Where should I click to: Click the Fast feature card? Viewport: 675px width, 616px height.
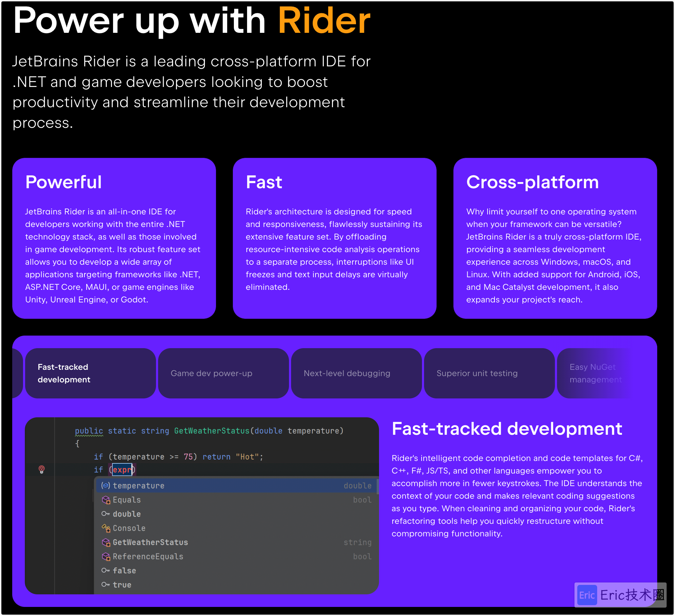point(335,238)
